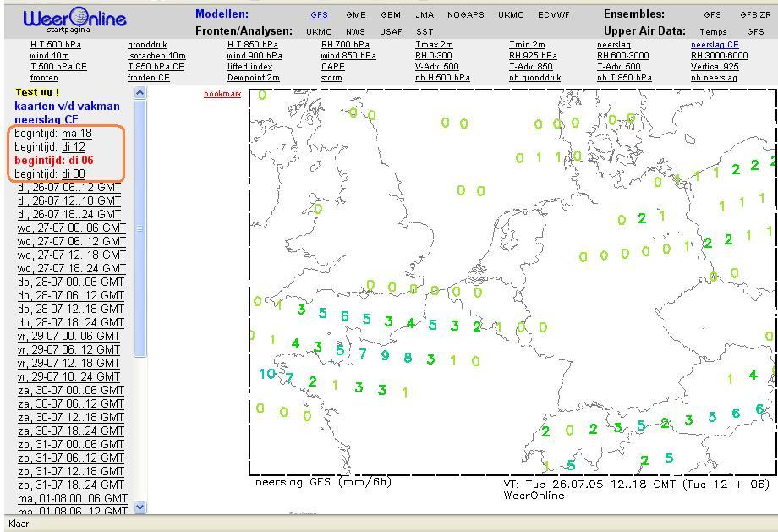778x532 pixels.
Task: Click the sidebar scrollbar thumb
Action: (140, 228)
